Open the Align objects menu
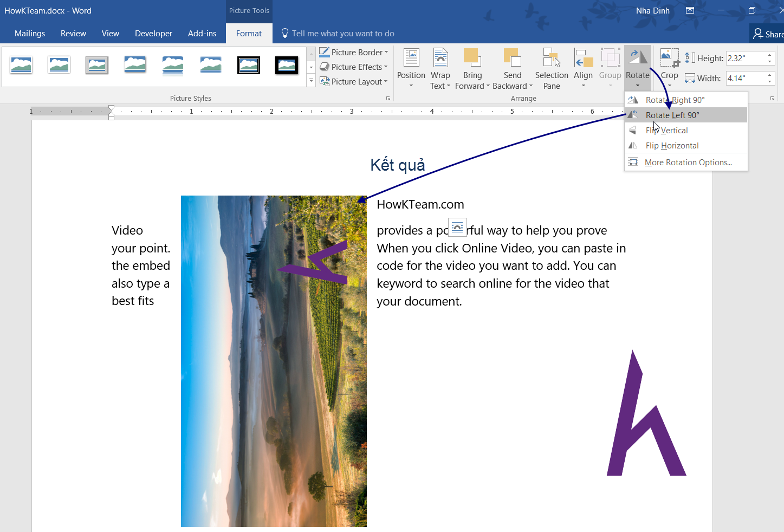Image resolution: width=784 pixels, height=532 pixels. (583, 69)
